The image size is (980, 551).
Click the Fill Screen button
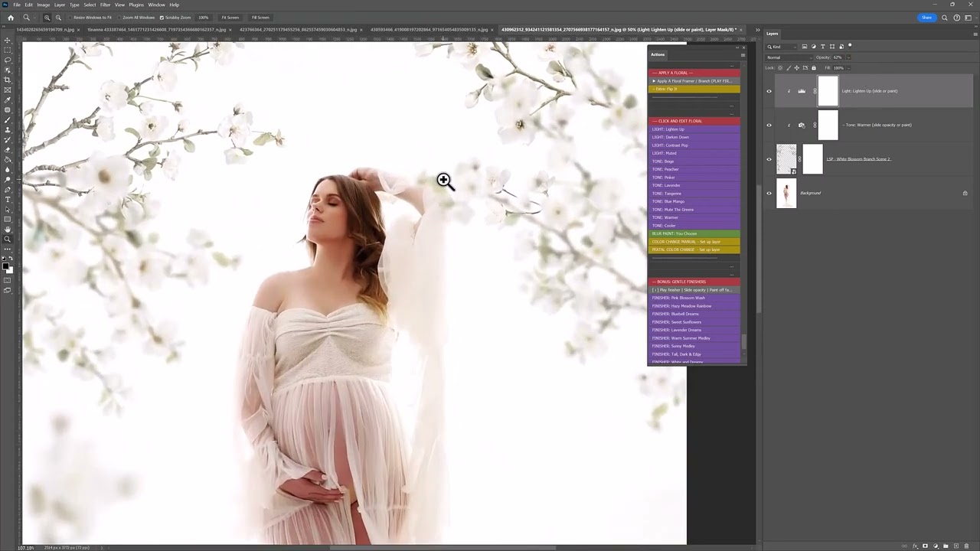click(260, 18)
